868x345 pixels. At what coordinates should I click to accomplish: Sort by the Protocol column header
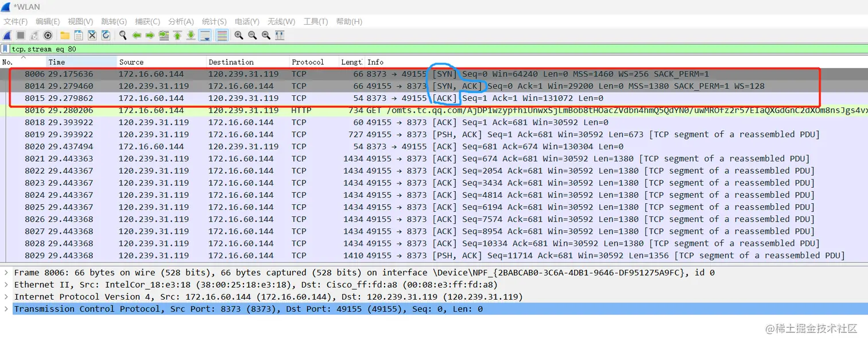click(313, 62)
